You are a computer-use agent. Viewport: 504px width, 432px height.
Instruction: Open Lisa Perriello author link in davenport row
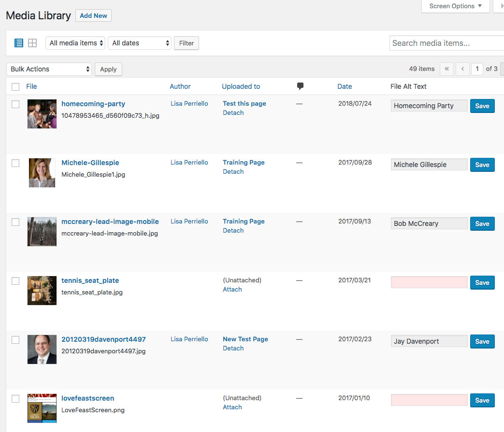point(189,339)
